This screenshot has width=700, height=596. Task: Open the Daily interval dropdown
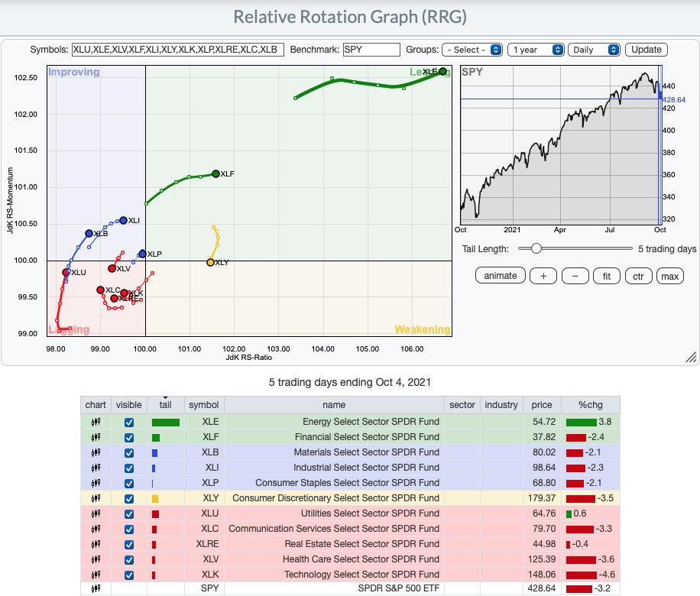pyautogui.click(x=594, y=50)
